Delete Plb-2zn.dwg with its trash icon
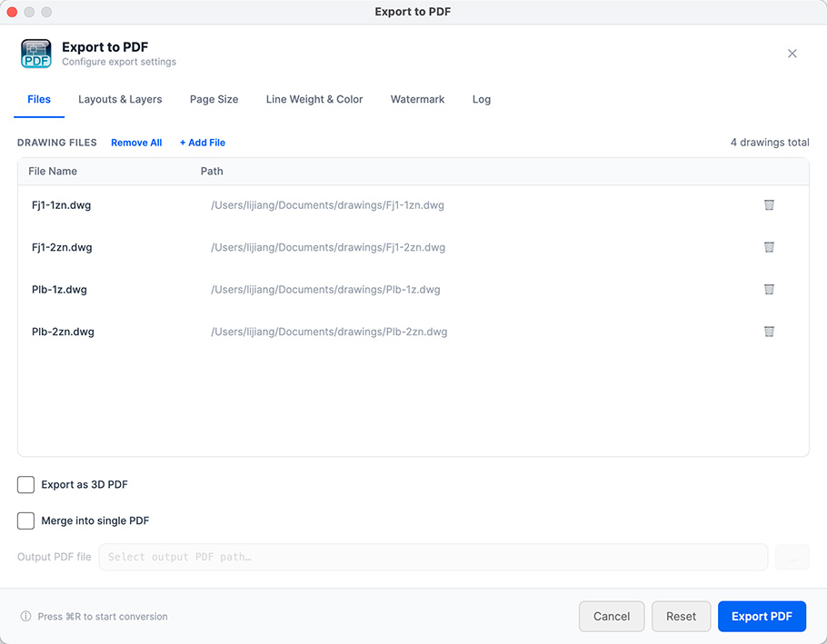Image resolution: width=827 pixels, height=644 pixels. (769, 332)
